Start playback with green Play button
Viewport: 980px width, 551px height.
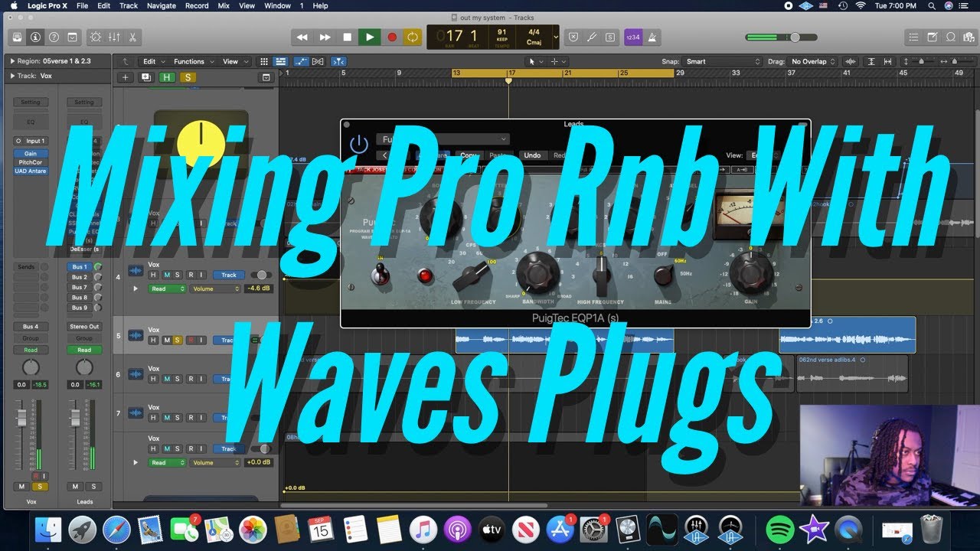click(370, 37)
